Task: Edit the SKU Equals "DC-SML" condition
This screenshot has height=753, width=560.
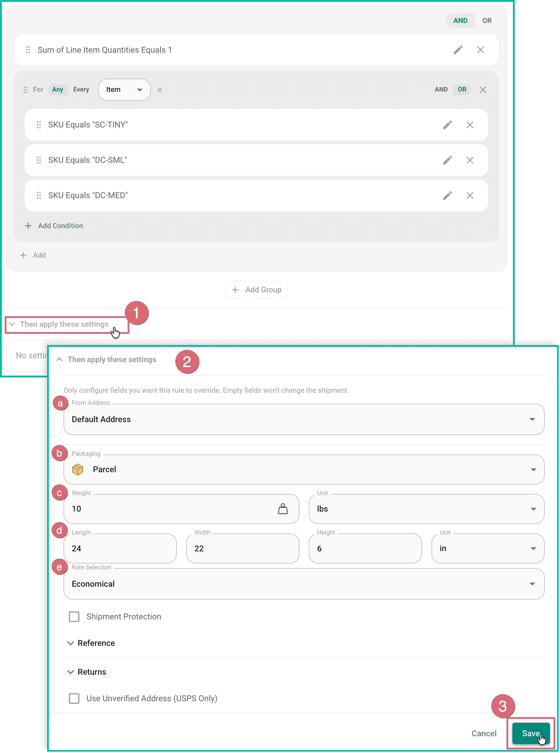Action: click(x=447, y=160)
